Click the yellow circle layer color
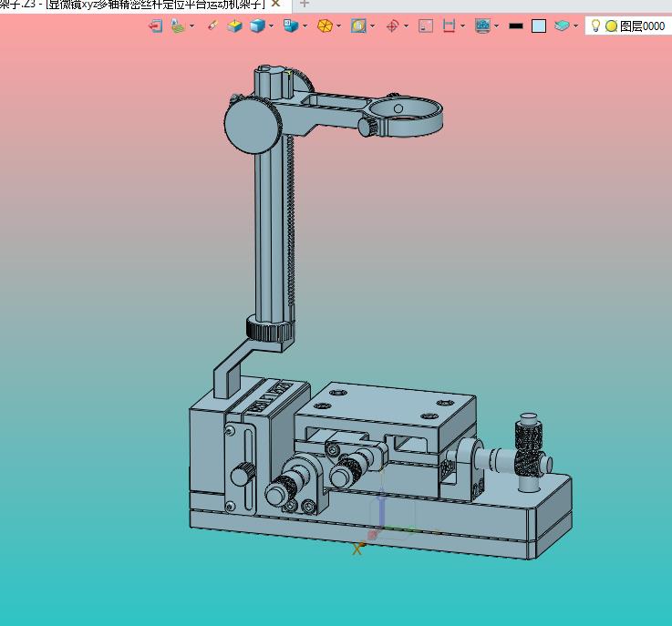Viewport: 672px width, 626px height. click(x=611, y=26)
